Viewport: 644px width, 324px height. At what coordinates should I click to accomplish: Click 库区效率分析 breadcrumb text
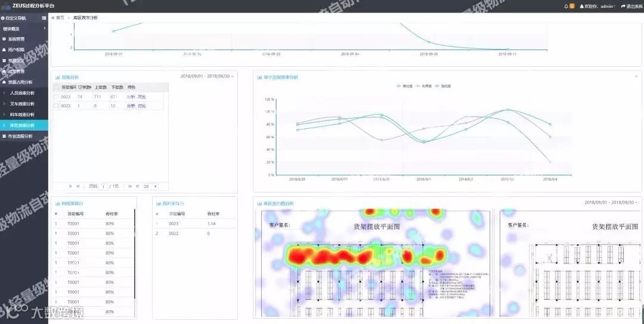(x=85, y=18)
